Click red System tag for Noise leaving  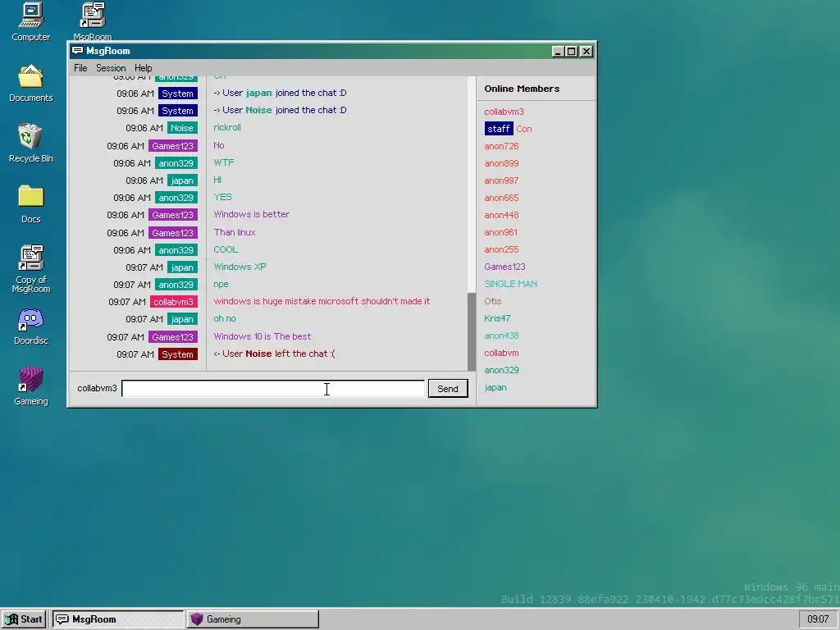(178, 354)
